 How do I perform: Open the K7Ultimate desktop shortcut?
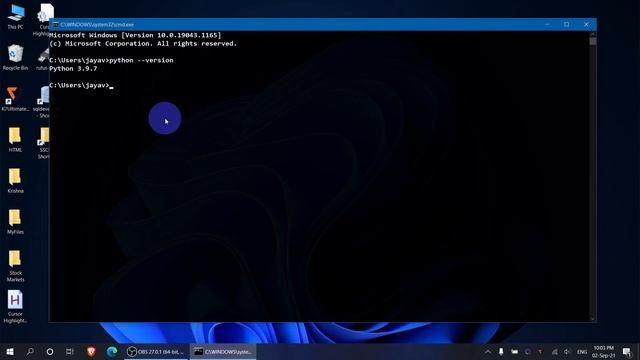tap(15, 98)
